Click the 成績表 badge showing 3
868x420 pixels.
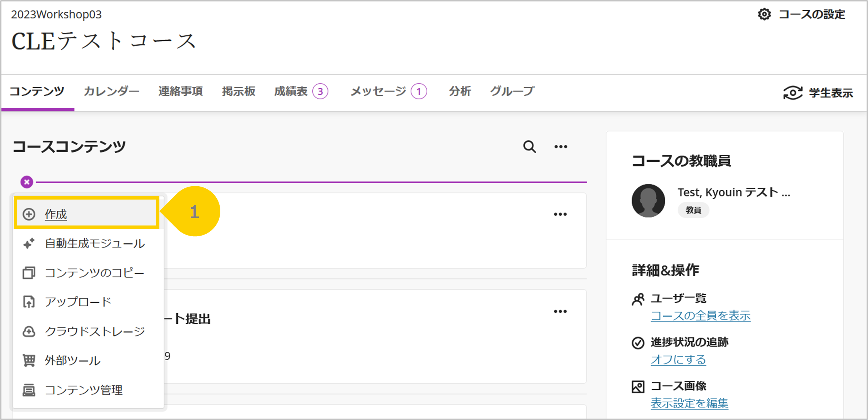[x=320, y=91]
